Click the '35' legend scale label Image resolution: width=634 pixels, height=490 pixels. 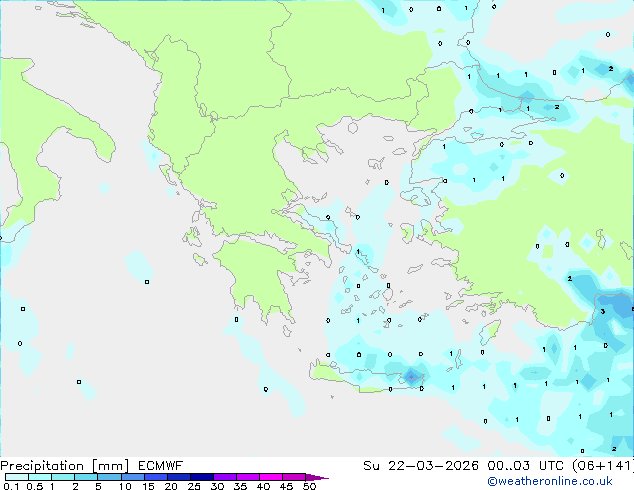click(x=240, y=486)
